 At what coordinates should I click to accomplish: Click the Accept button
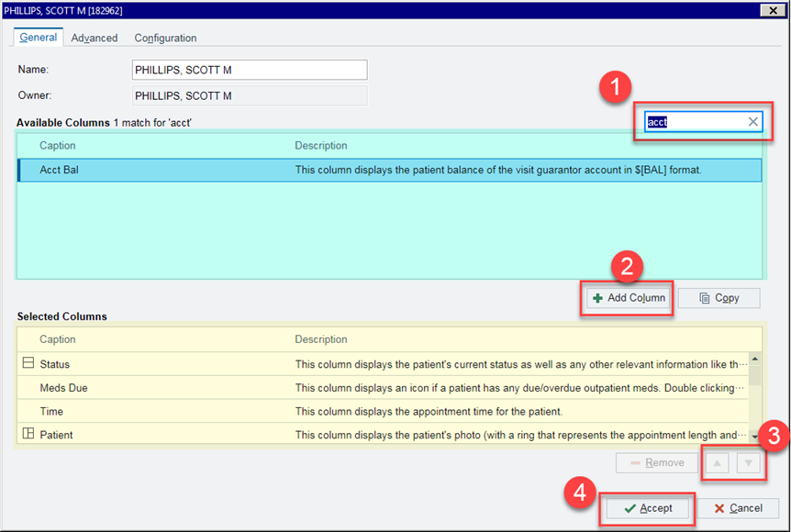[647, 508]
